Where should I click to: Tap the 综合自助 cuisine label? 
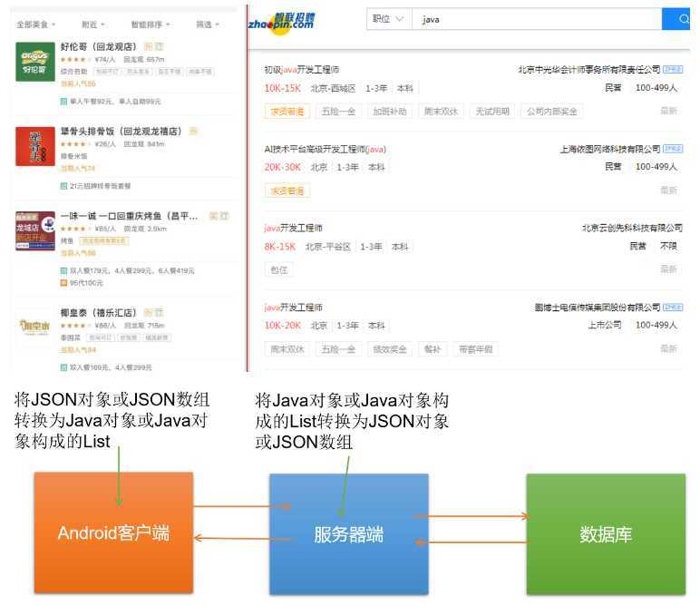point(73,72)
